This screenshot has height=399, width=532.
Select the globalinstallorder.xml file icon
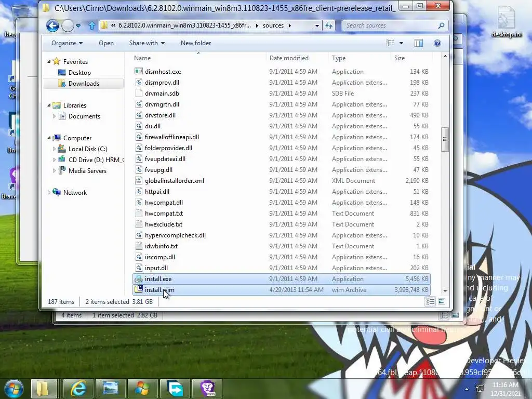click(138, 180)
